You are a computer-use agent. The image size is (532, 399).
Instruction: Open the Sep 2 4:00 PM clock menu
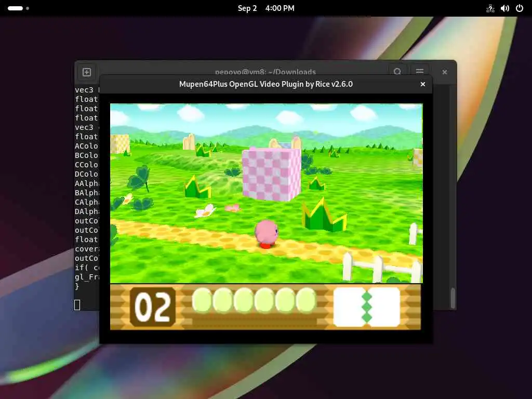pyautogui.click(x=266, y=8)
